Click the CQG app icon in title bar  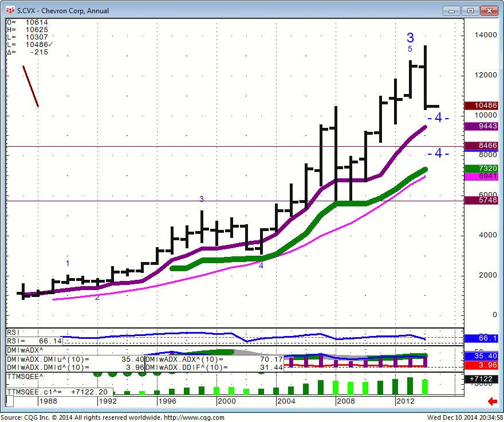click(x=10, y=11)
